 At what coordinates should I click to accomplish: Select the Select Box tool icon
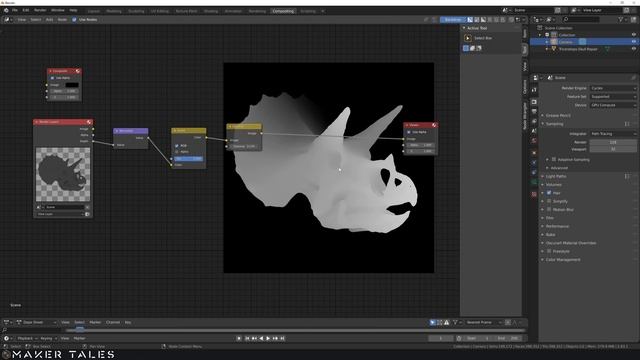click(x=468, y=38)
